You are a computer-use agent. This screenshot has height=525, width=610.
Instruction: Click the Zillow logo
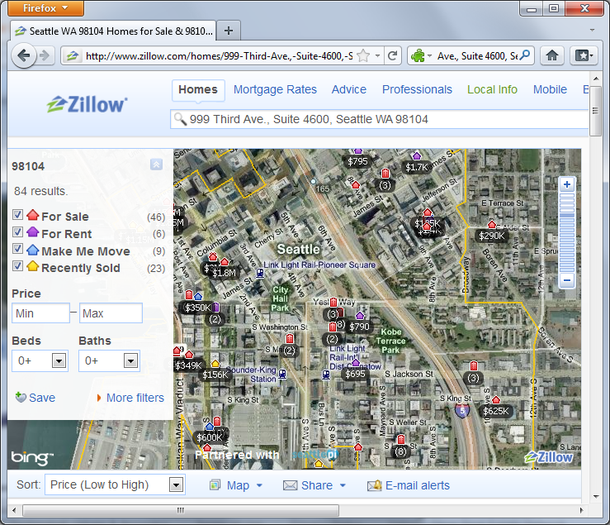pos(87,104)
